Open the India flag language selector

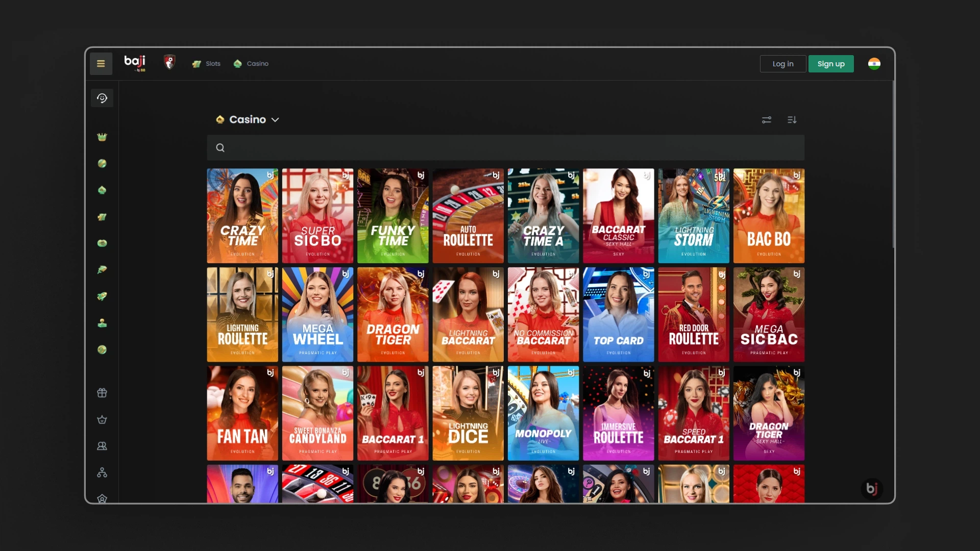874,64
